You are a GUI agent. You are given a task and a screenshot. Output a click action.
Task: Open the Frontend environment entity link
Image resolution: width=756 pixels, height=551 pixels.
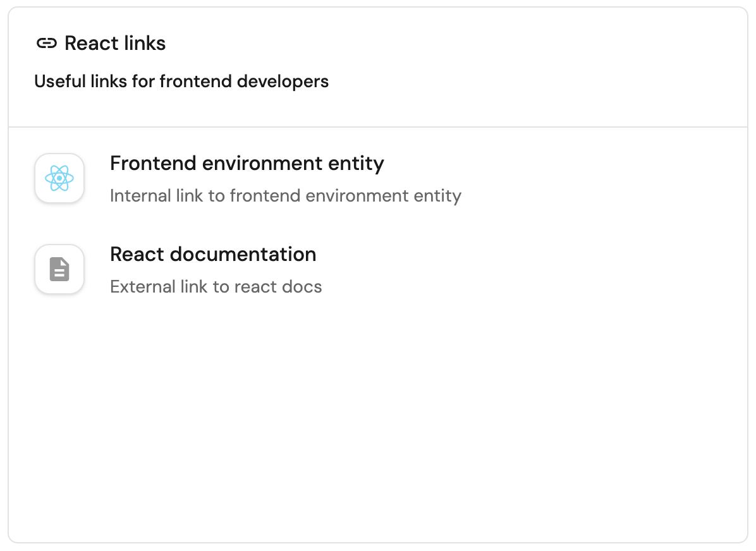click(247, 164)
